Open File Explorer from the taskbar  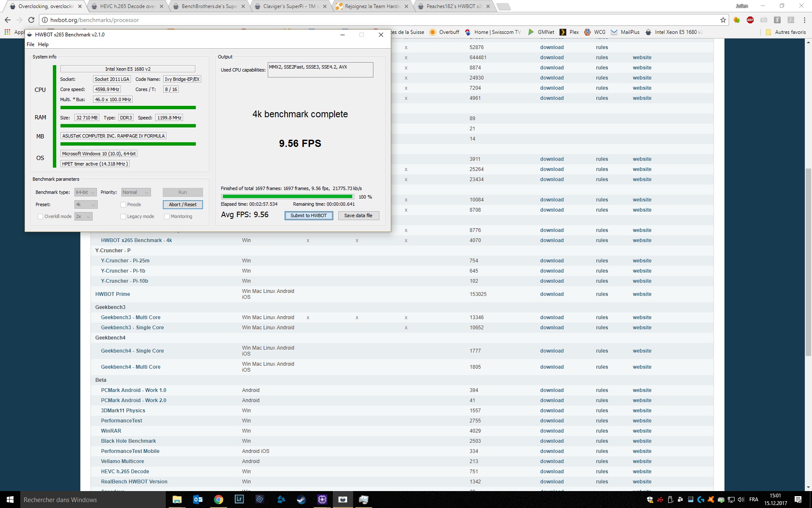177,500
